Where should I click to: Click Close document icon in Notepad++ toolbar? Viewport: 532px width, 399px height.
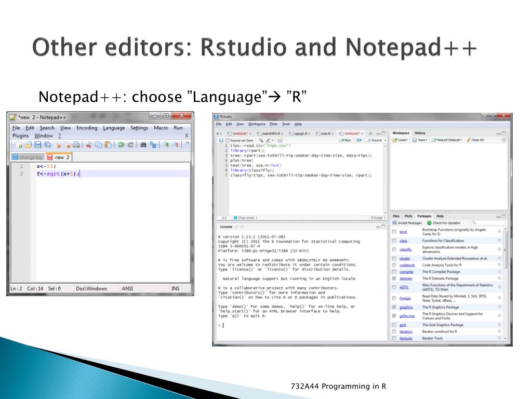pos(57,145)
